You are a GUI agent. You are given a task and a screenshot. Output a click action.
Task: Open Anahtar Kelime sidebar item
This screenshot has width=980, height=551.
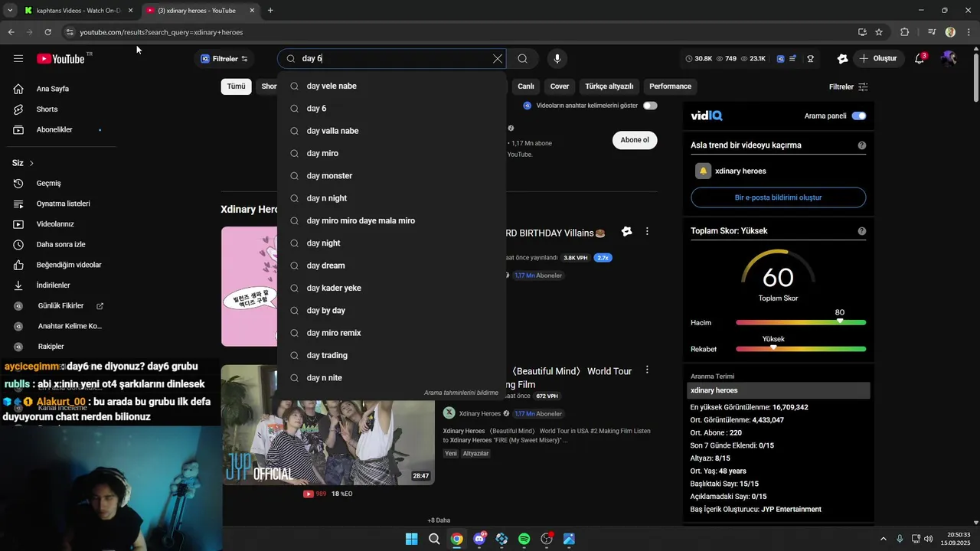click(x=69, y=326)
